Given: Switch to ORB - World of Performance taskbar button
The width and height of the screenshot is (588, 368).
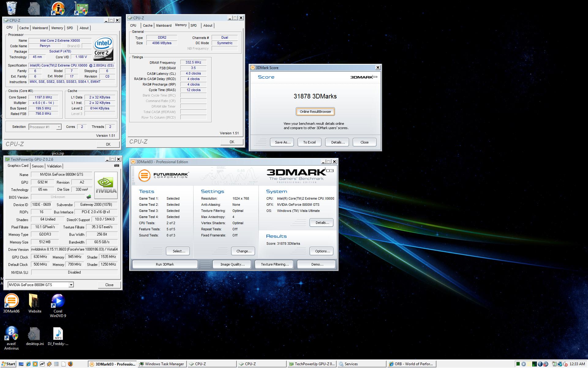Looking at the screenshot, I should (x=411, y=364).
